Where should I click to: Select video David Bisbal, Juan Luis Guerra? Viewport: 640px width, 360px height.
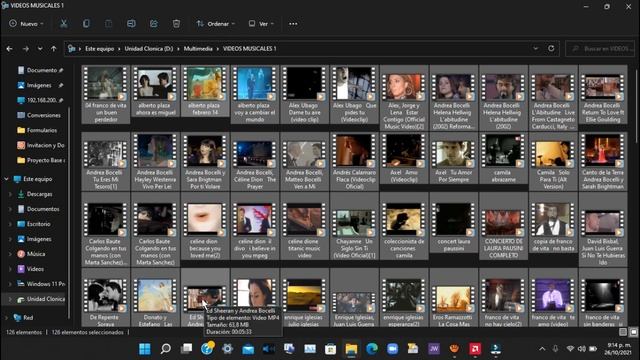tap(603, 230)
